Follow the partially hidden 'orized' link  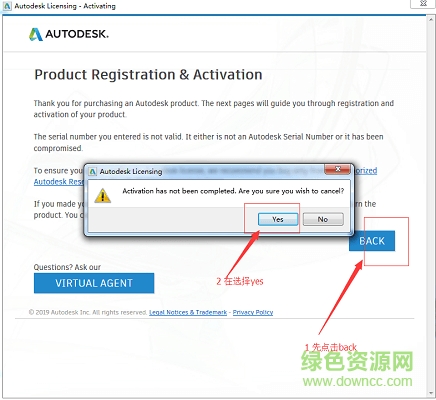(366, 171)
